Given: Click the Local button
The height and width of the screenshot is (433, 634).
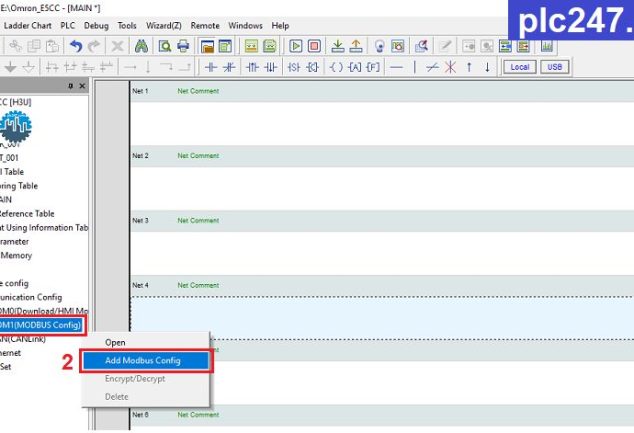Looking at the screenshot, I should [x=520, y=67].
